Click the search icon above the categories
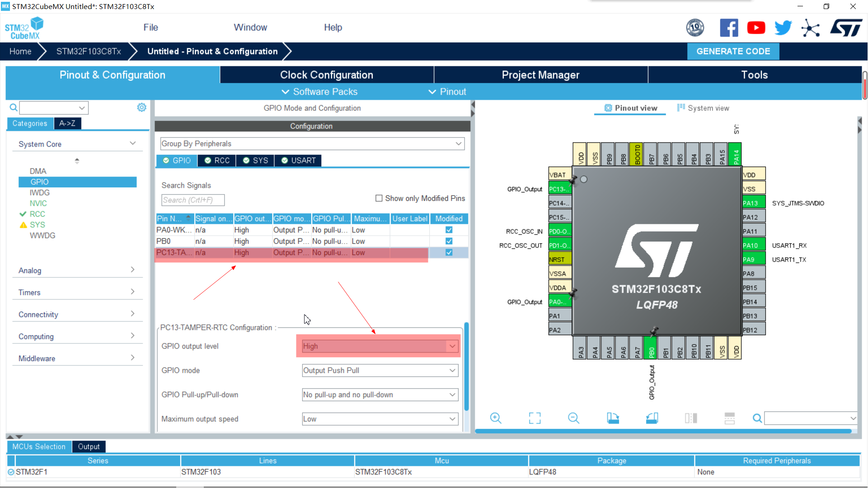 14,107
